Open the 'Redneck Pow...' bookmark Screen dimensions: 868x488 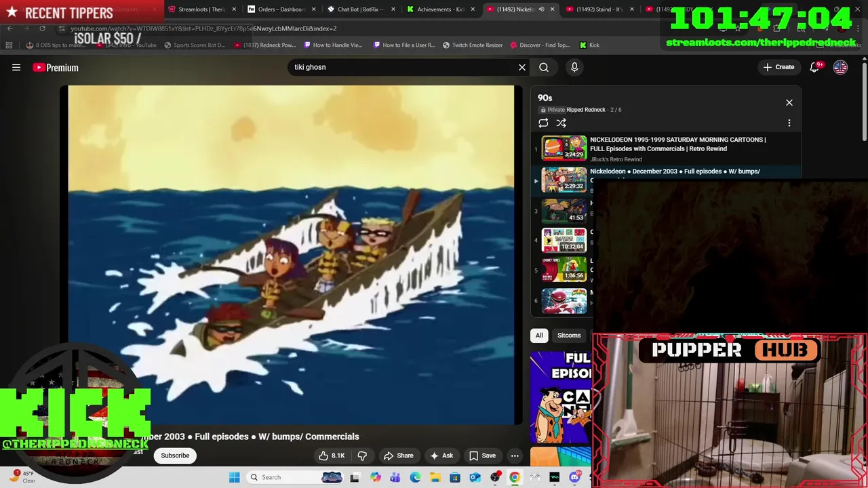(x=264, y=45)
